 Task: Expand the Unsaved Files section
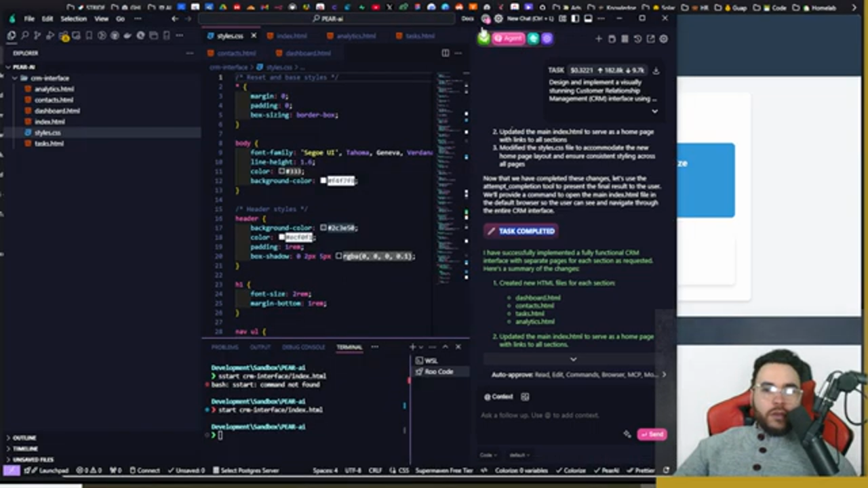coord(33,460)
